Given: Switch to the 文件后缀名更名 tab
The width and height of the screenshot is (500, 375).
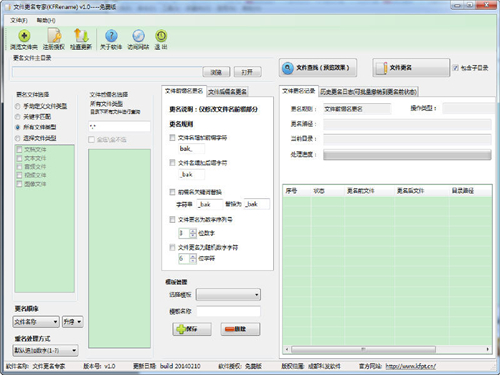Looking at the screenshot, I should click(x=227, y=92).
